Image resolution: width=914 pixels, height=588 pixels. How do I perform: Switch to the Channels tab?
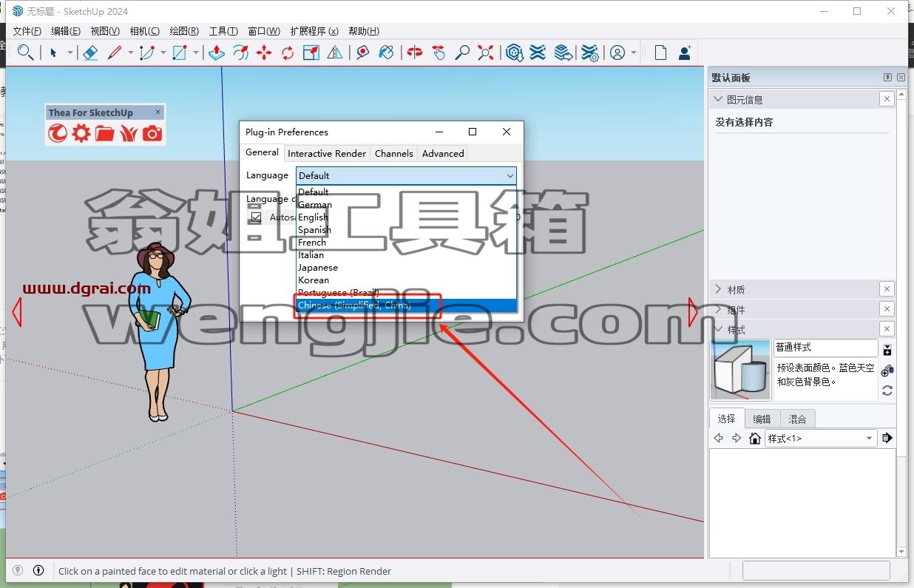coord(393,153)
